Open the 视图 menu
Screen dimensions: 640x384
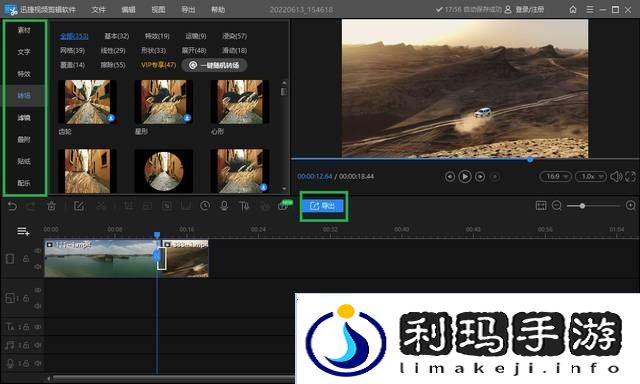click(158, 9)
